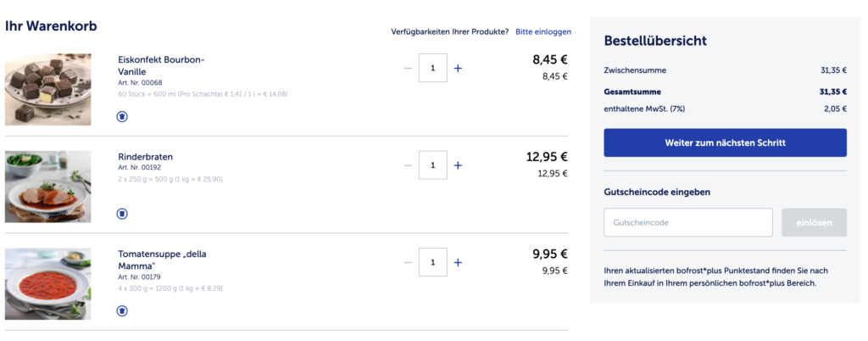Focus the Gutscheincode input field
This screenshot has height=341, width=868.
coord(688,222)
